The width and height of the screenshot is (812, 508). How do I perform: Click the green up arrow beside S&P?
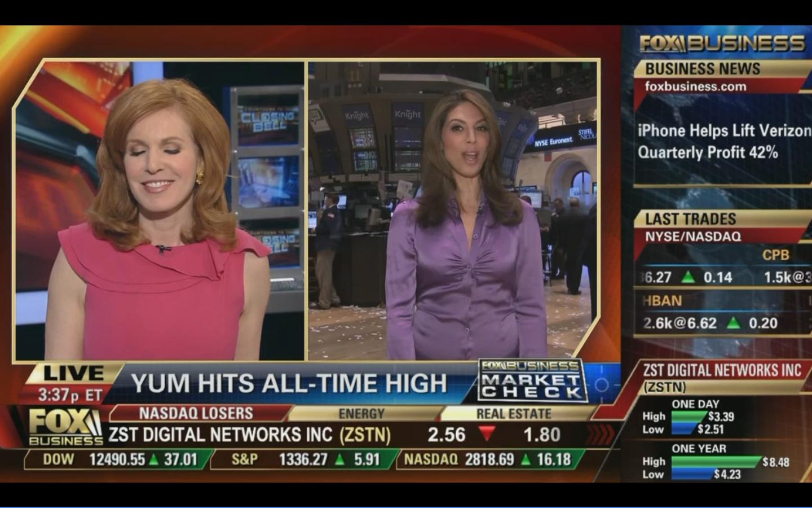pos(340,460)
